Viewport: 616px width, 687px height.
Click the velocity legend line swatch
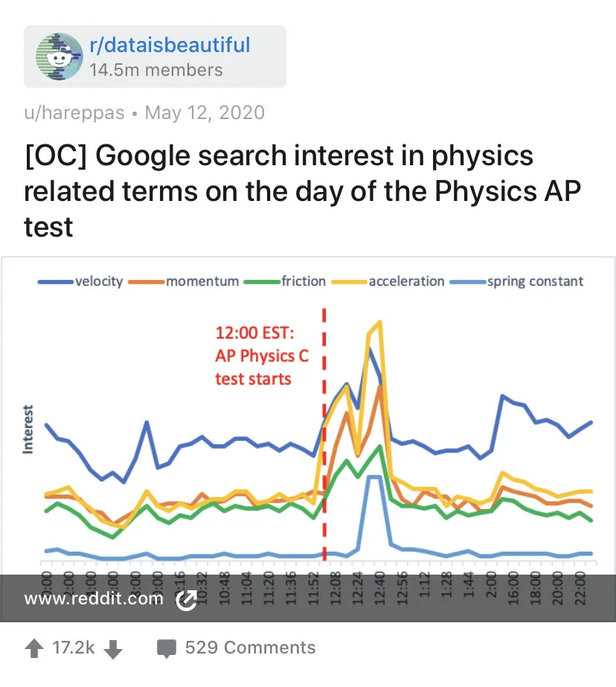(x=55, y=281)
